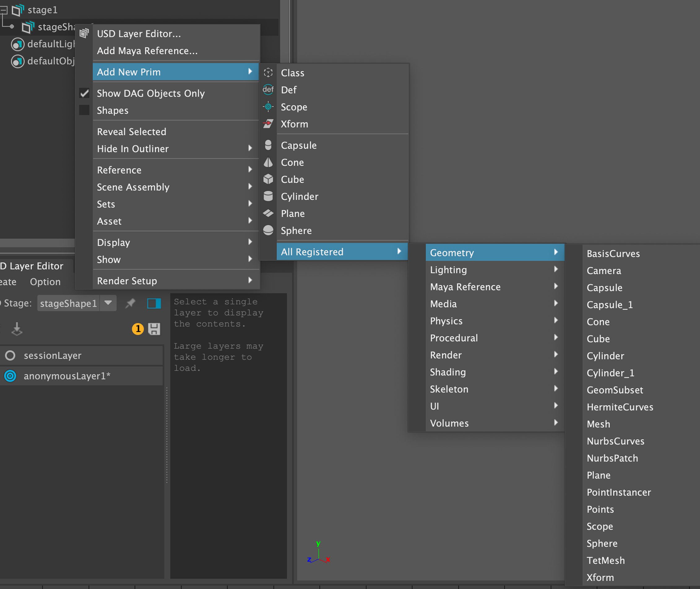Click the load layer down-arrow icon
This screenshot has width=700, height=589.
[17, 329]
